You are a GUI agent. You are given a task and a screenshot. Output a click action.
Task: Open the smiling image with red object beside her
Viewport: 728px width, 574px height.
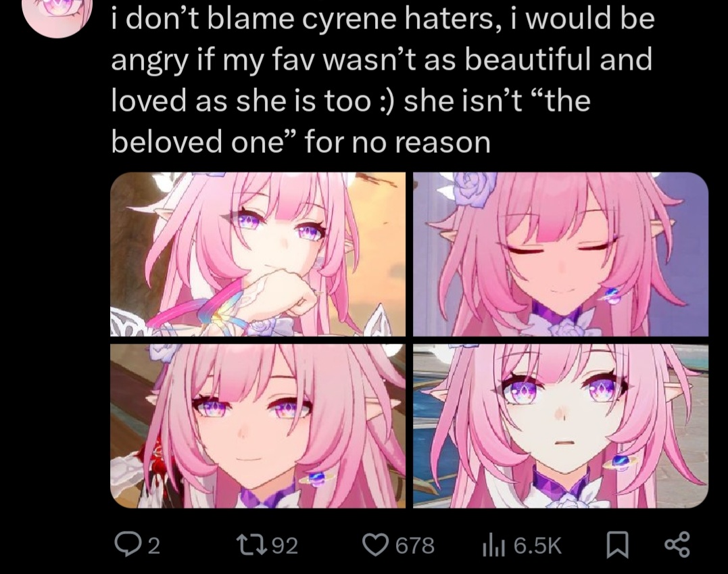258,426
